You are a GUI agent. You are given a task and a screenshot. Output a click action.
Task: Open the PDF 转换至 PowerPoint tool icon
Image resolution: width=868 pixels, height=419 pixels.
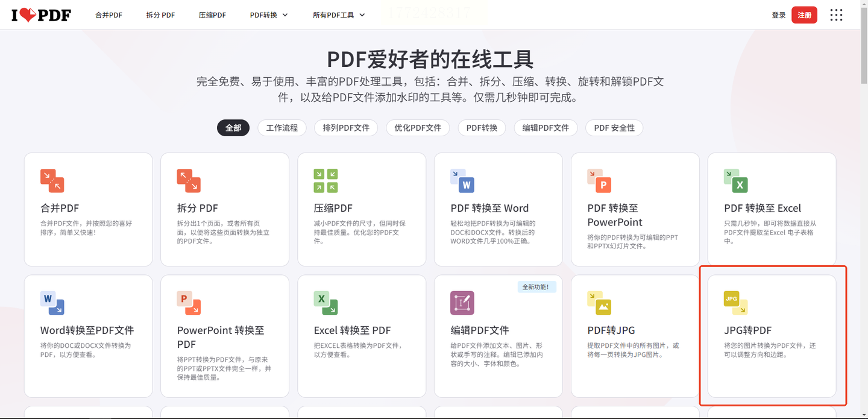coord(599,181)
